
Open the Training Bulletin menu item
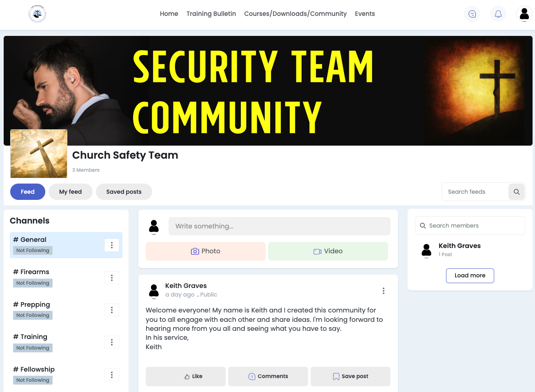click(211, 13)
